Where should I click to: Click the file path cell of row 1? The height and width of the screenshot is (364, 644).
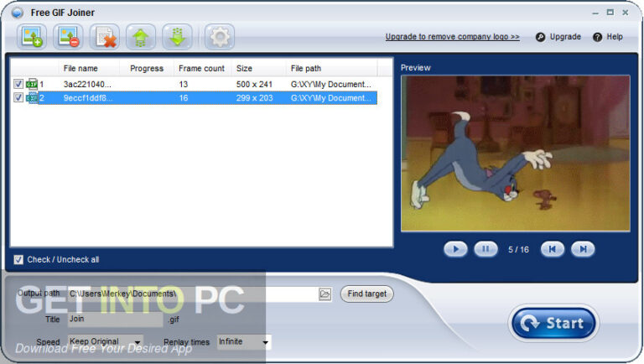330,84
